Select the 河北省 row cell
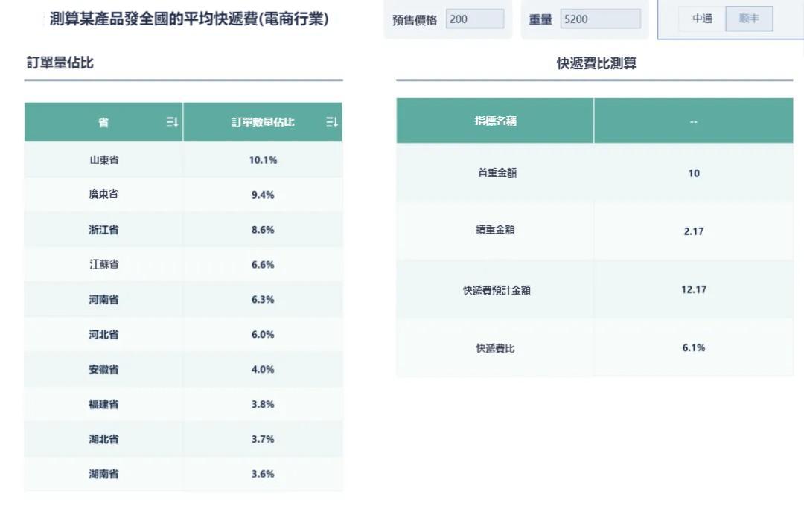The image size is (804, 532). tap(103, 334)
